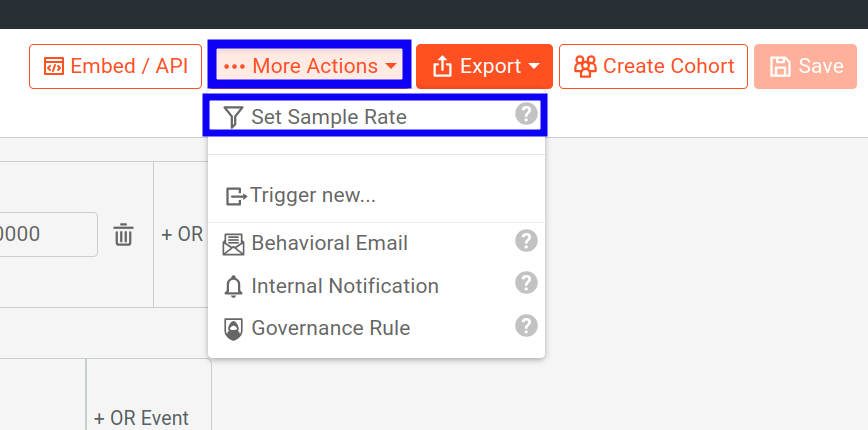
Task: Click the trash delete icon
Action: point(123,235)
